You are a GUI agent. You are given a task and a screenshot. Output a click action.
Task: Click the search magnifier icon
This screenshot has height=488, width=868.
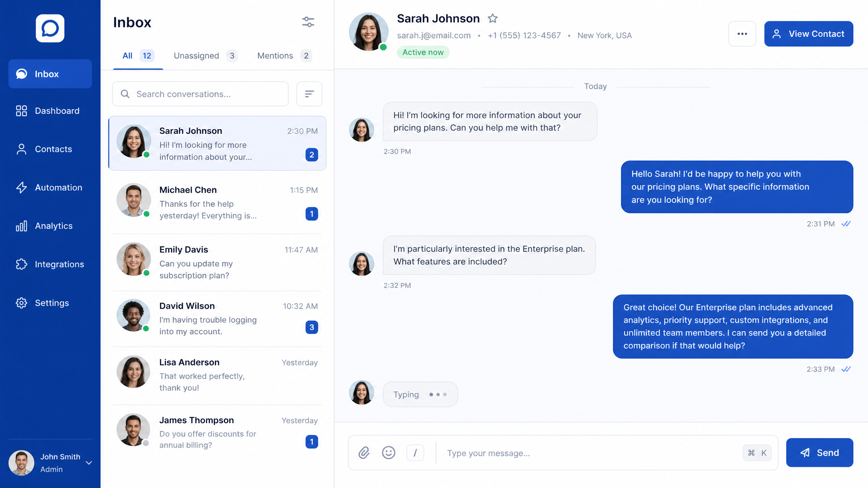(125, 94)
